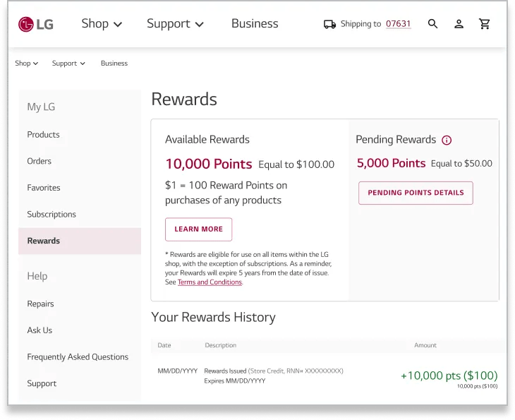The width and height of the screenshot is (515, 420).
Task: Expand the large Support dropdown in header
Action: click(175, 24)
